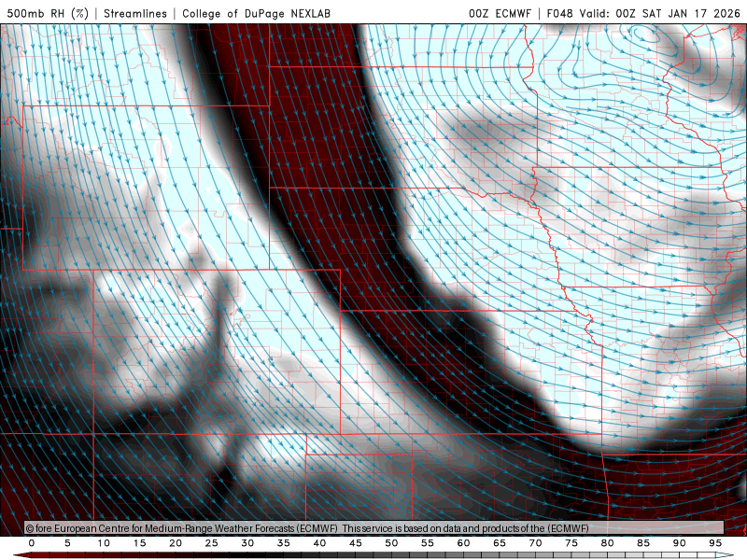
Task: Select the "F048" forecast hour text
Action: tap(559, 13)
